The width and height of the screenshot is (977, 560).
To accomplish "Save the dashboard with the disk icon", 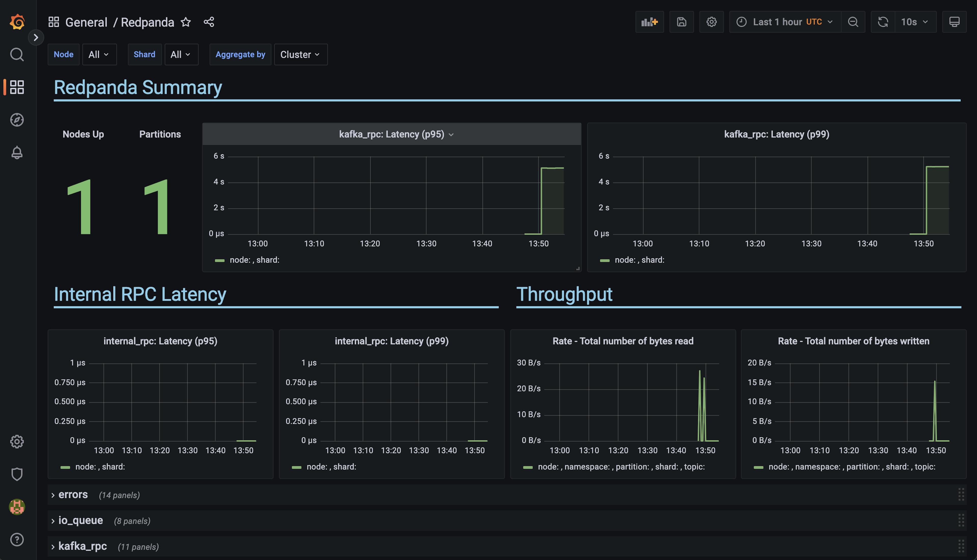I will click(x=681, y=22).
